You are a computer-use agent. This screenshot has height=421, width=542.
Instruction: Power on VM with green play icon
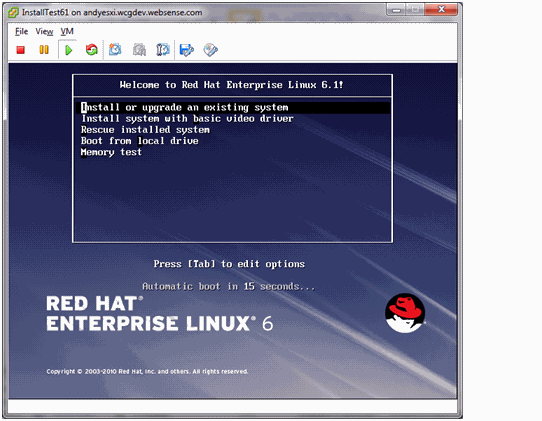[x=68, y=50]
